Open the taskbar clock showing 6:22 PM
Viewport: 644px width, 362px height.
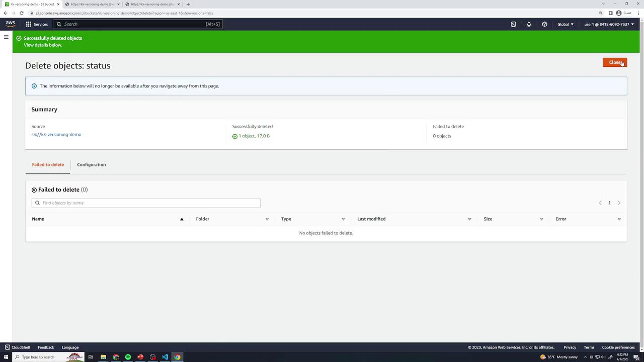[622, 357]
